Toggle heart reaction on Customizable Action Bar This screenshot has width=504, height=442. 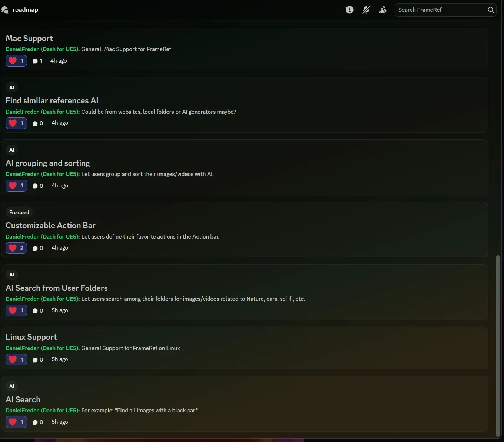click(16, 248)
